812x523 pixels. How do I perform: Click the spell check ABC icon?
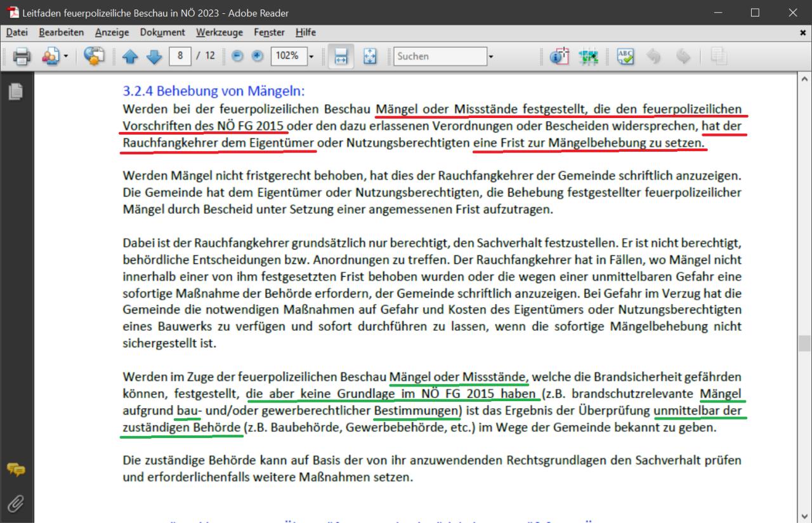coord(625,56)
